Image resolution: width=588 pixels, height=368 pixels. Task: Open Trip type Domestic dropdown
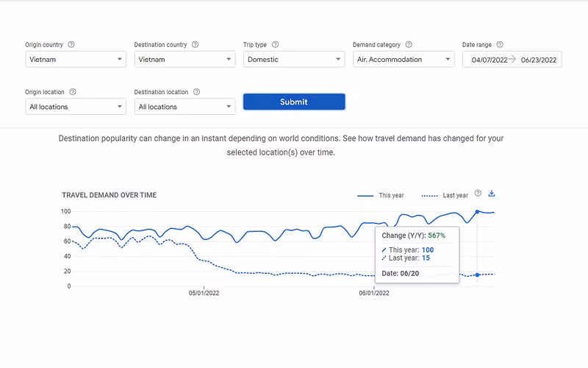coord(293,60)
